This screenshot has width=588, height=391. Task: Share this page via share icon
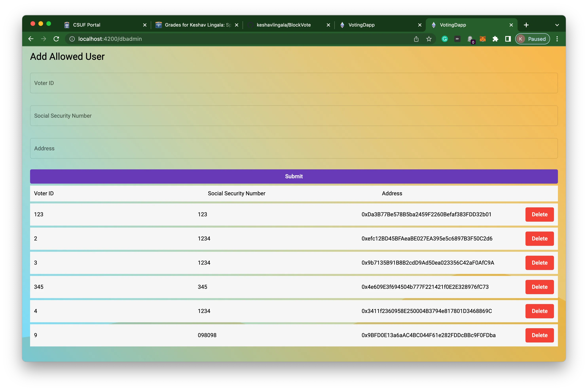(x=416, y=39)
